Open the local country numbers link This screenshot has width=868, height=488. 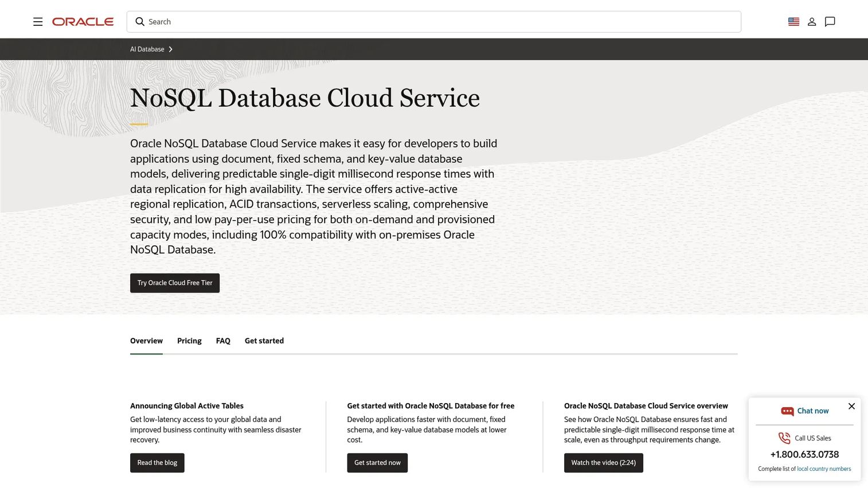[x=824, y=469]
